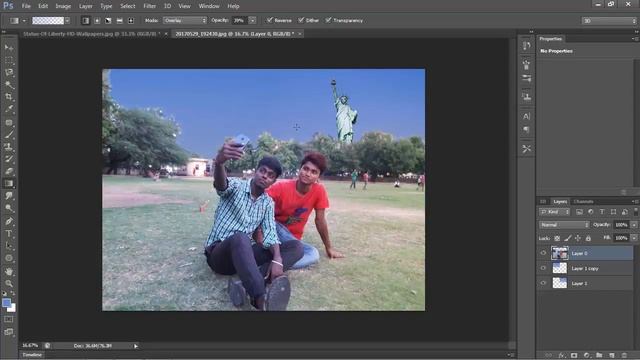
Task: Click the Quick Mask mode icon
Action: (9, 320)
